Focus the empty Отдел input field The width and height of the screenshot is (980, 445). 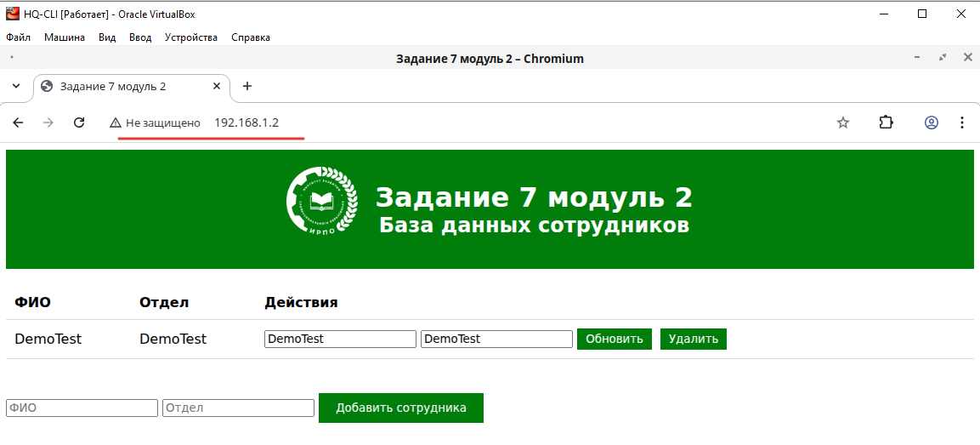[x=238, y=408]
